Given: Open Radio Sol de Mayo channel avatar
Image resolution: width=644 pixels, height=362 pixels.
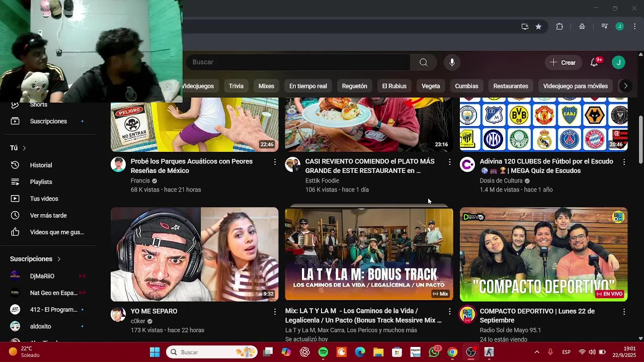Looking at the screenshot, I should [x=467, y=315].
